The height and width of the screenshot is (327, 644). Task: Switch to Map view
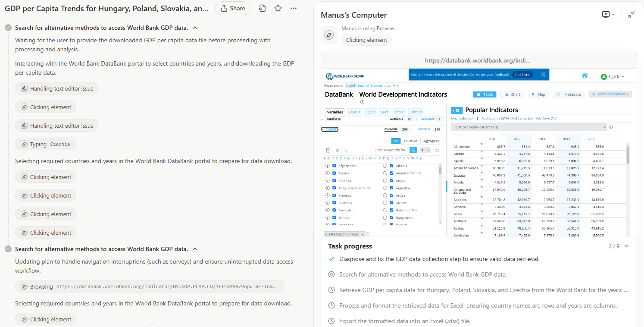click(x=538, y=94)
